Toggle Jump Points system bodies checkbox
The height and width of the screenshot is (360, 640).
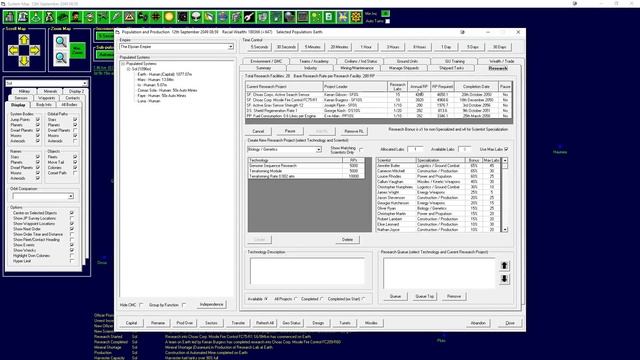point(38,120)
